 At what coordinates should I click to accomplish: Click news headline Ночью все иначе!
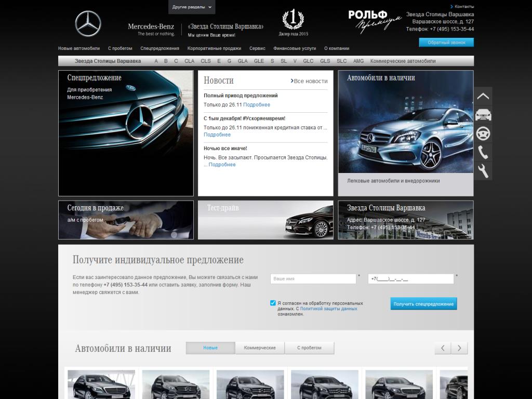[x=225, y=148]
